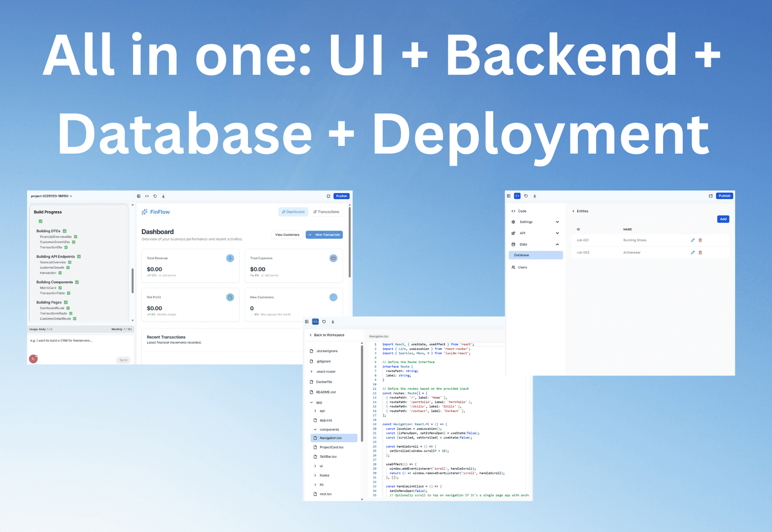Expand the Settings section chevron
Viewport: 772px width, 532px height.
point(557,222)
